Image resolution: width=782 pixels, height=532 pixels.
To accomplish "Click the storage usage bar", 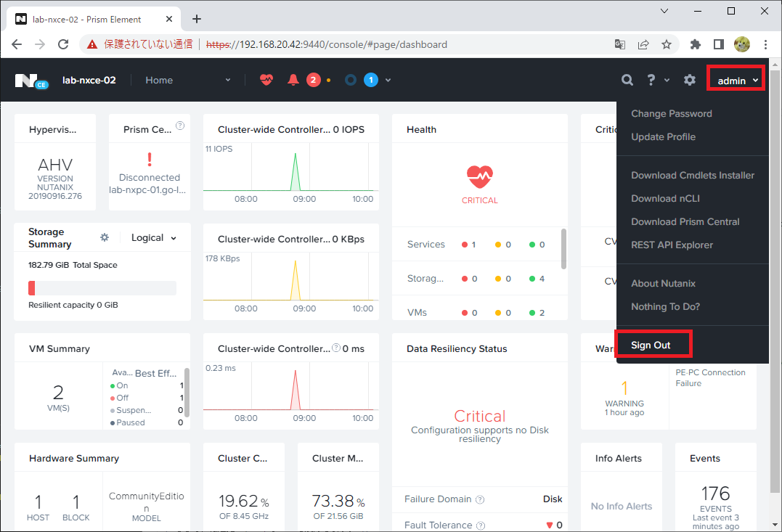I will pyautogui.click(x=102, y=288).
